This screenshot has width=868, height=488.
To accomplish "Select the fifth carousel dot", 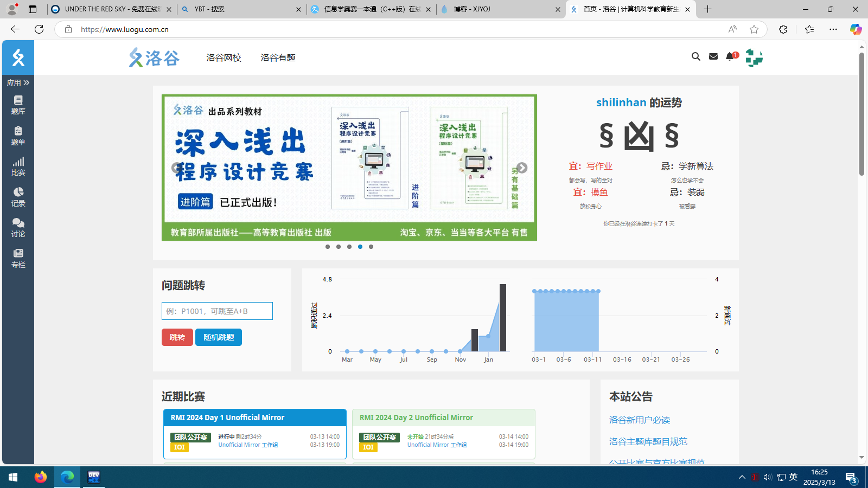I will click(x=371, y=247).
